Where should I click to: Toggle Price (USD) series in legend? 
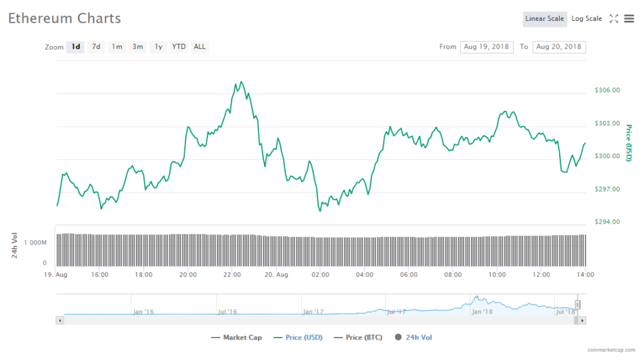point(298,338)
